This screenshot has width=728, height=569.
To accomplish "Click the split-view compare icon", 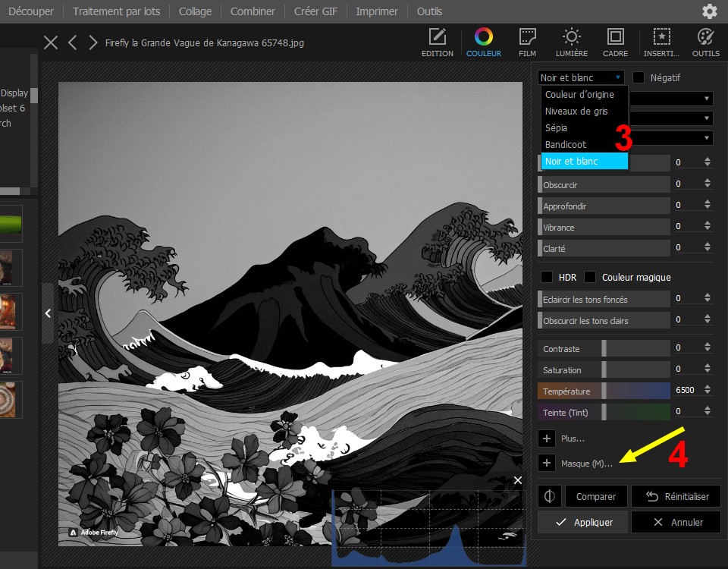I will pos(550,496).
